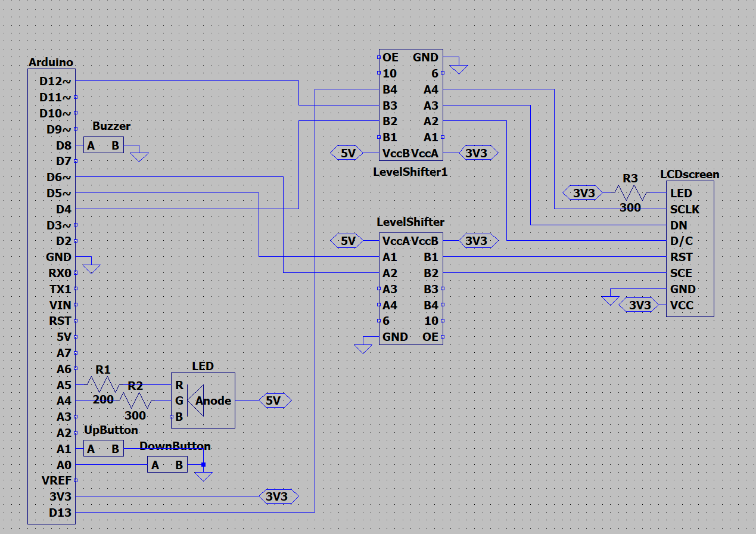The image size is (756, 534).
Task: Click ground symbol left of LevelShifter GND
Action: tap(363, 349)
